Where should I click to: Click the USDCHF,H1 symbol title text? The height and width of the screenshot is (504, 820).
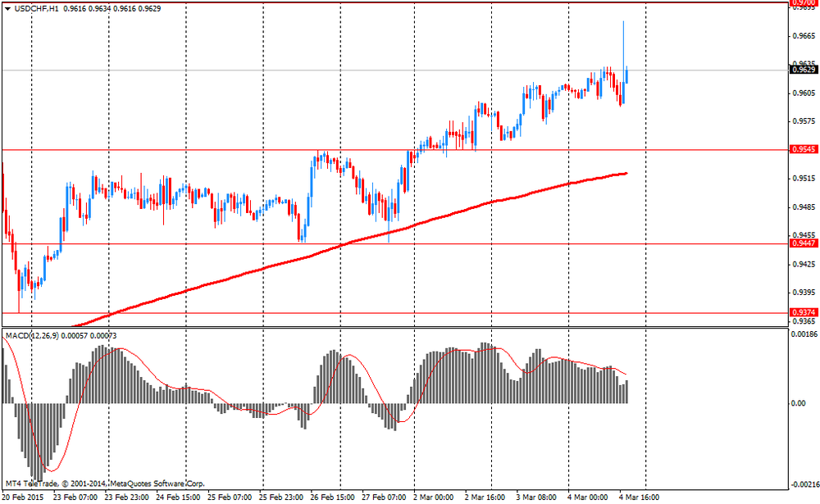click(35, 9)
